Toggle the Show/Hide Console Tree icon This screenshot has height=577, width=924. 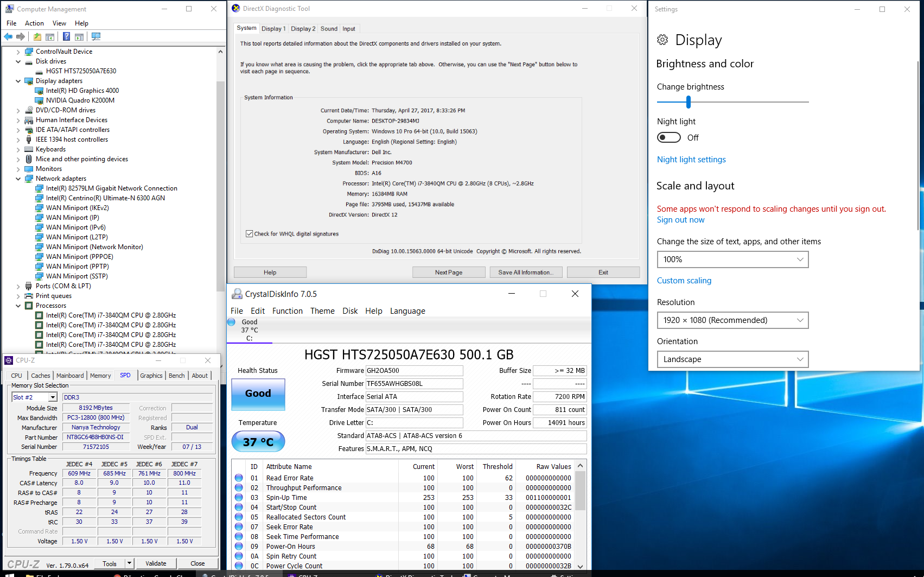tap(50, 36)
